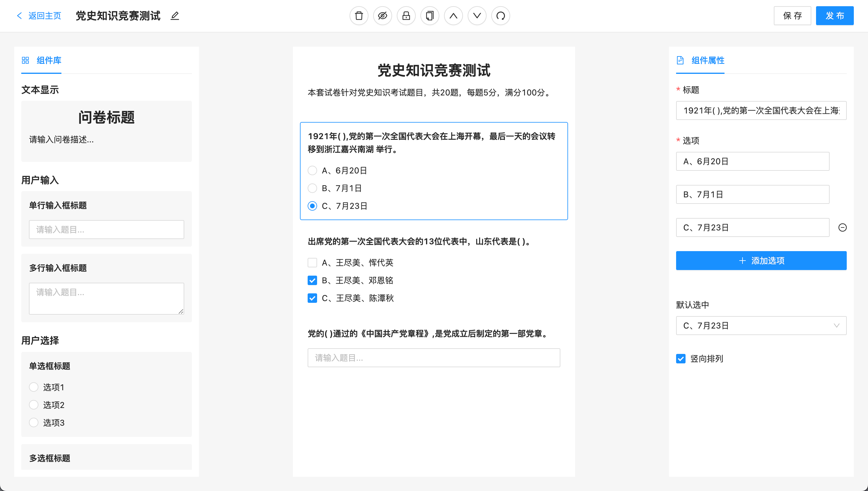Screen dimensions: 868x491
Task: Click the circular reset/refresh toolbar icon
Action: 500,16
